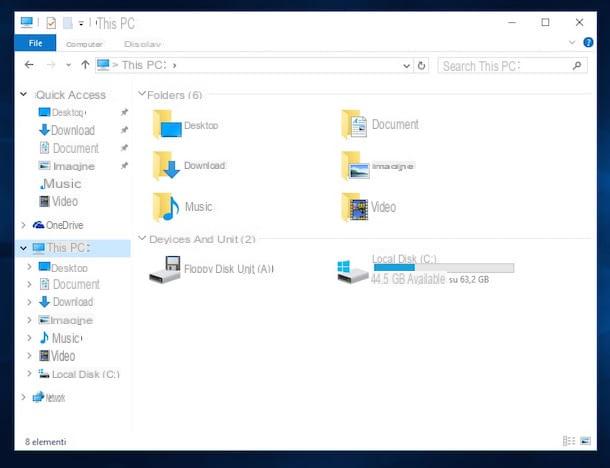Select Document under Quick Access

coord(69,148)
